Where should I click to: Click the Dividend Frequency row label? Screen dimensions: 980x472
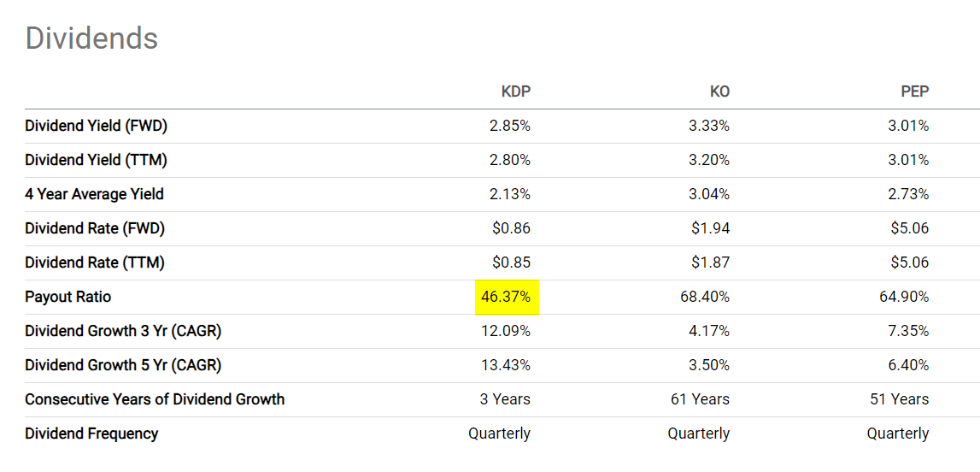(91, 434)
